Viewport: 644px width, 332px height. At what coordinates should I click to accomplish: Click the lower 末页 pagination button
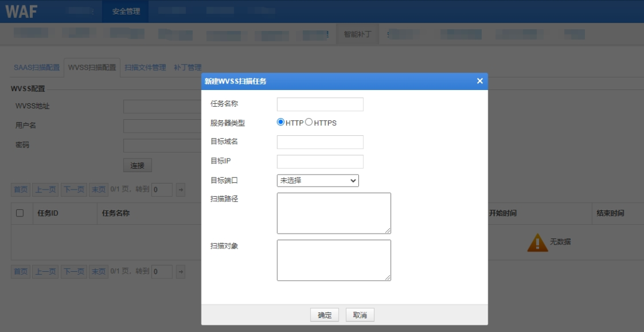pos(98,272)
